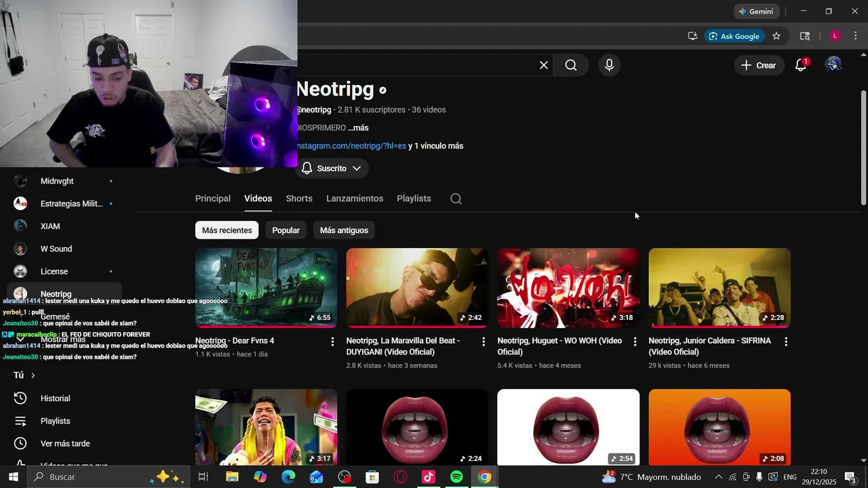Click the YouTube search magnifier button
The height and width of the screenshot is (488, 868).
click(571, 65)
